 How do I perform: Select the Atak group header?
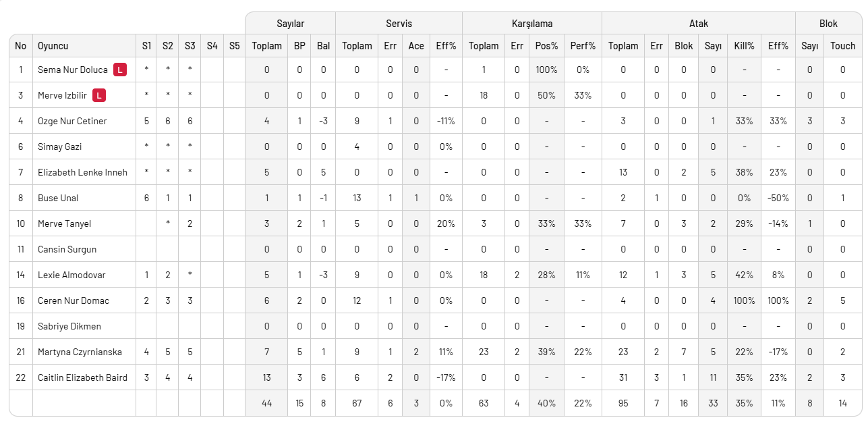(x=698, y=24)
